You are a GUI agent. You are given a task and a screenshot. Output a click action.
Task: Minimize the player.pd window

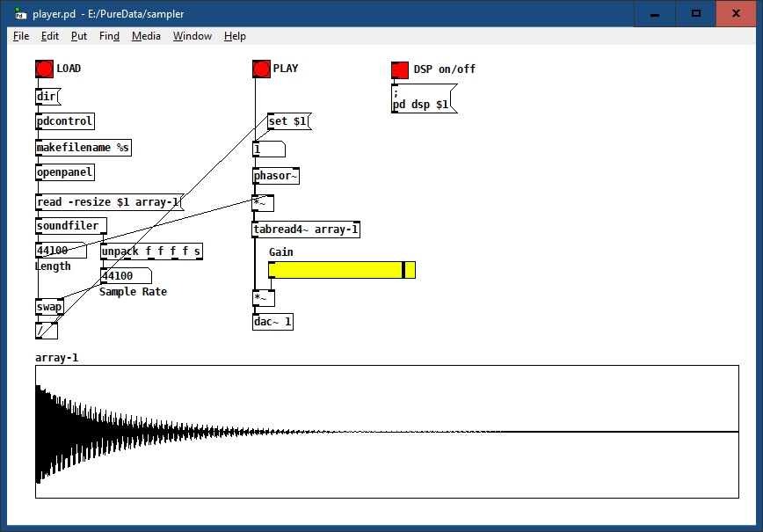[655, 13]
